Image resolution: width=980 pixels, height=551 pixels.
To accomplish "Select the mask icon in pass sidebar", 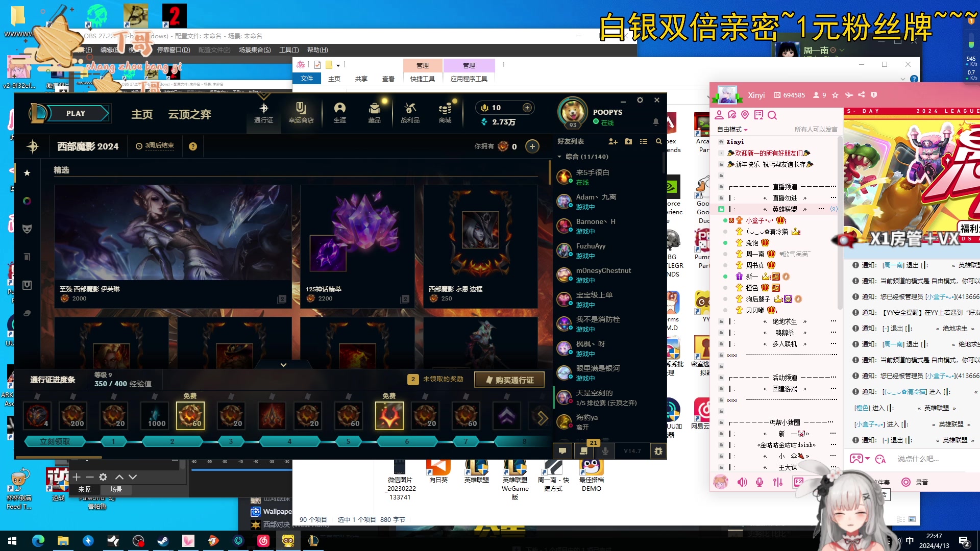I will pos(27,229).
